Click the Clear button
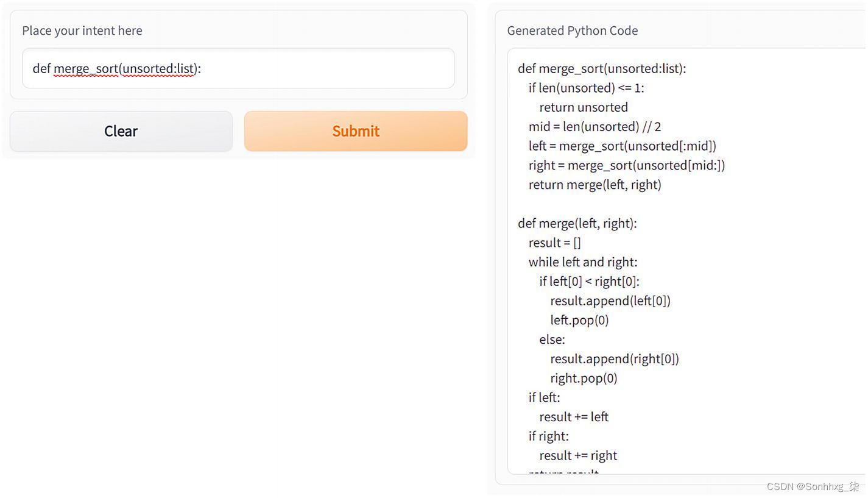 click(x=121, y=131)
